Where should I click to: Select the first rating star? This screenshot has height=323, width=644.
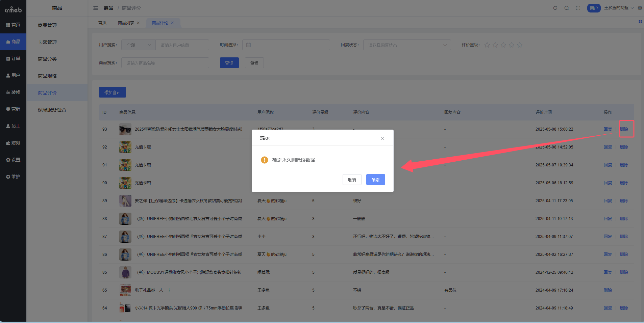tap(487, 45)
